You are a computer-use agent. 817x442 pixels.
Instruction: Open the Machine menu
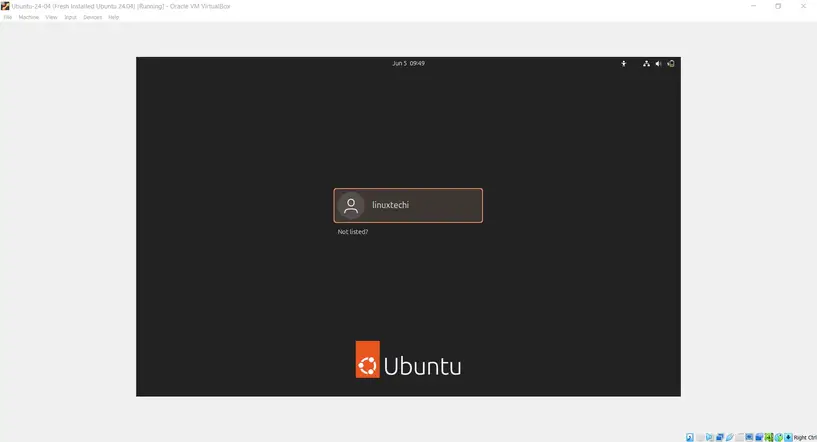[28, 17]
